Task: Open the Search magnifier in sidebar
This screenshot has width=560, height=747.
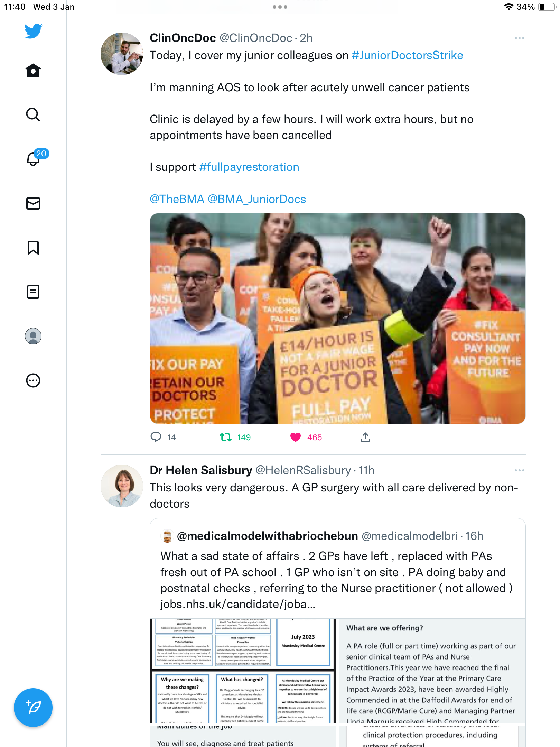Action: 33,115
